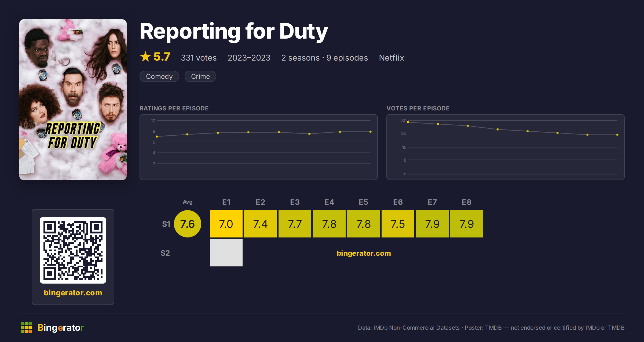Click the Bingerator grid logo icon

click(26, 328)
